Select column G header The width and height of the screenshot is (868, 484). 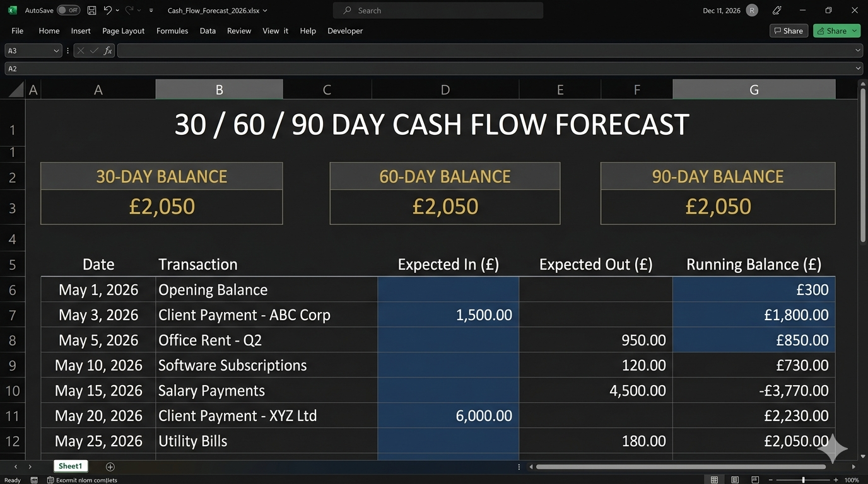point(754,89)
